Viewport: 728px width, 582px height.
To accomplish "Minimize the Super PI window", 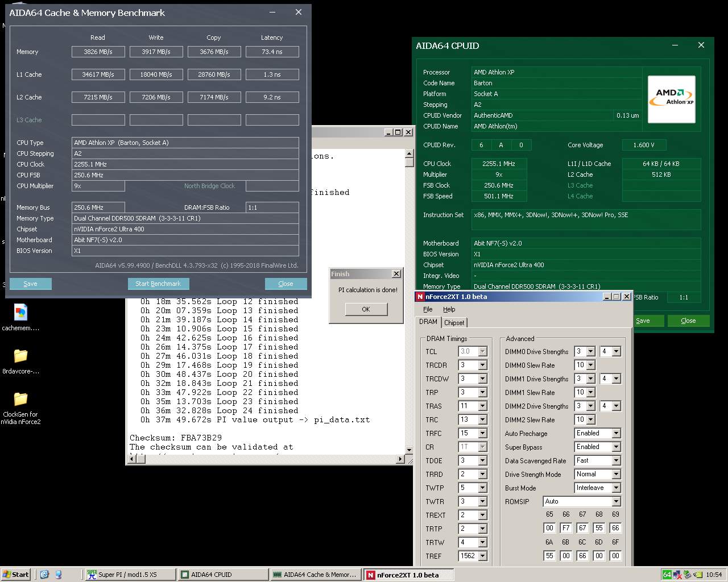I will 388,132.
